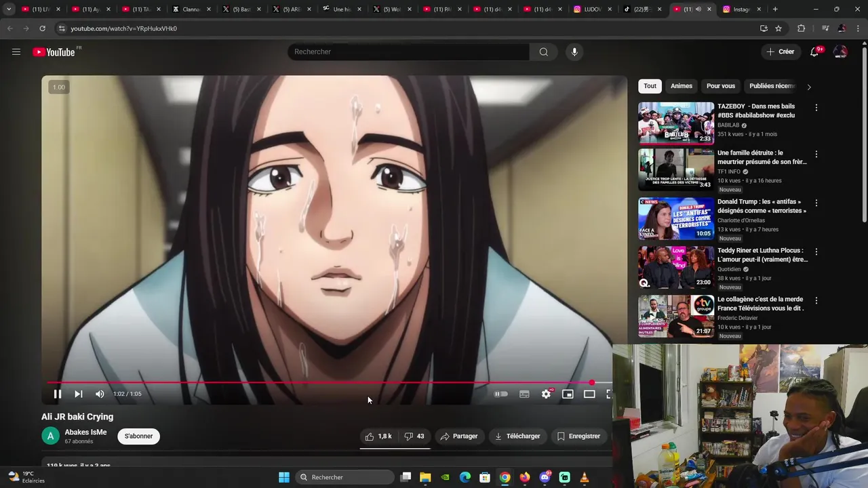Select the Animes filter chip
The width and height of the screenshot is (868, 488).
(682, 86)
